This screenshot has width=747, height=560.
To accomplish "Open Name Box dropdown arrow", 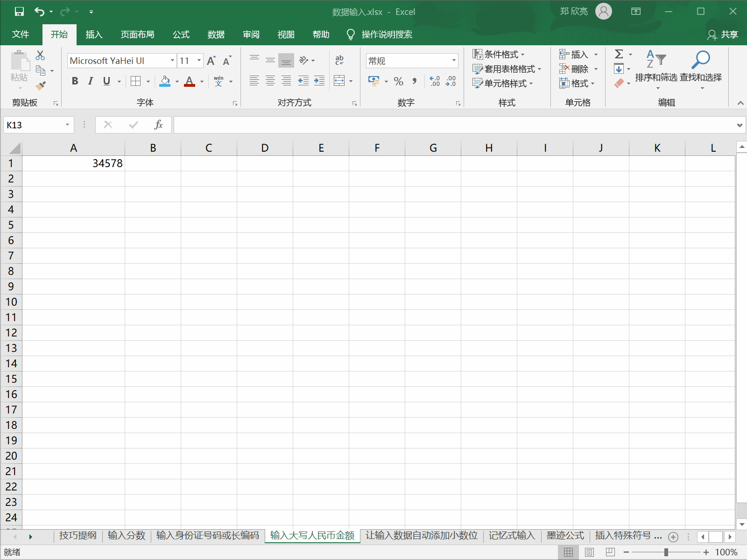I will pyautogui.click(x=68, y=125).
